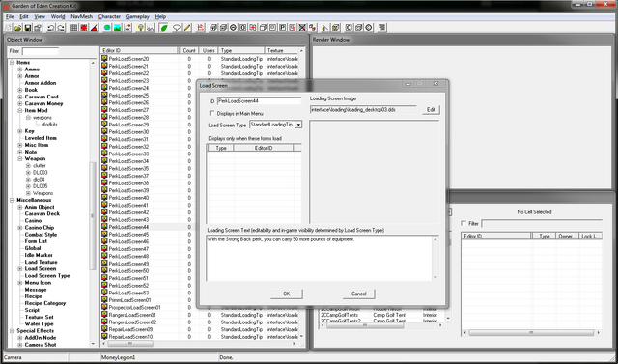
Task: Open the NavMesh menu
Action: pos(81,17)
